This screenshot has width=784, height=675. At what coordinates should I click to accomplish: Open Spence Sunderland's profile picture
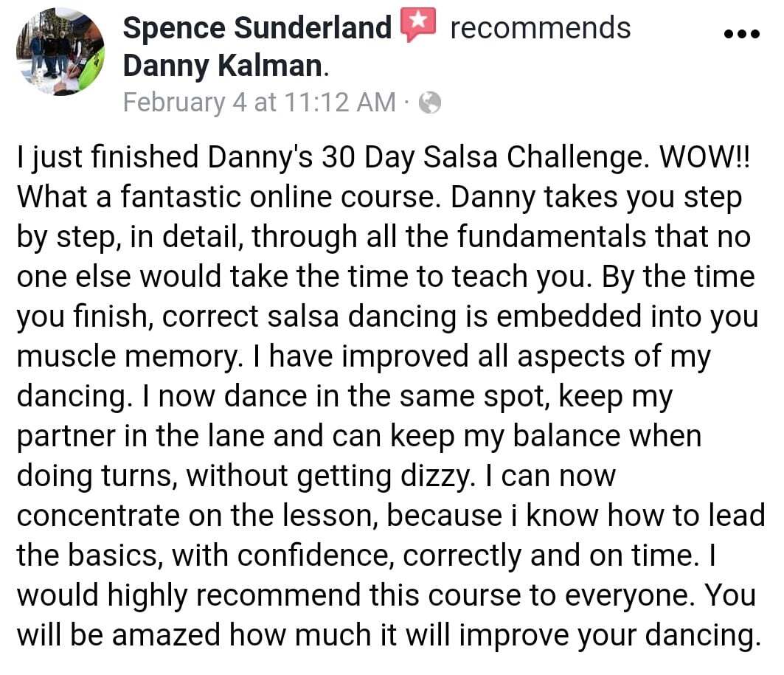[x=60, y=52]
